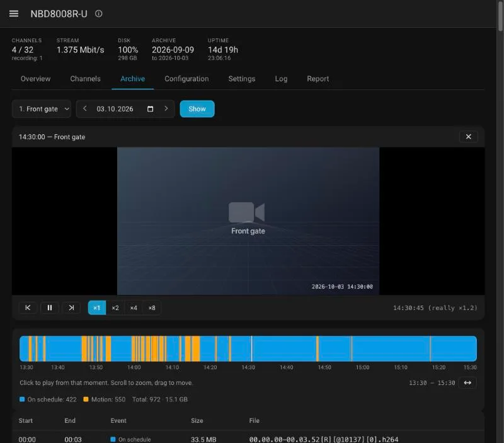Click the orange Motion legend swatch
The height and width of the screenshot is (443, 504).
click(x=86, y=400)
